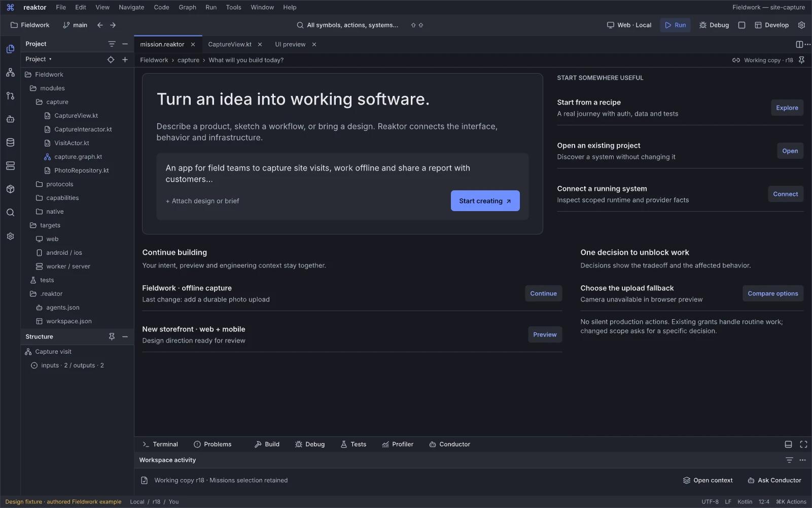This screenshot has height=508, width=812.
Task: Open the pull requests sidebar icon
Action: tap(10, 96)
